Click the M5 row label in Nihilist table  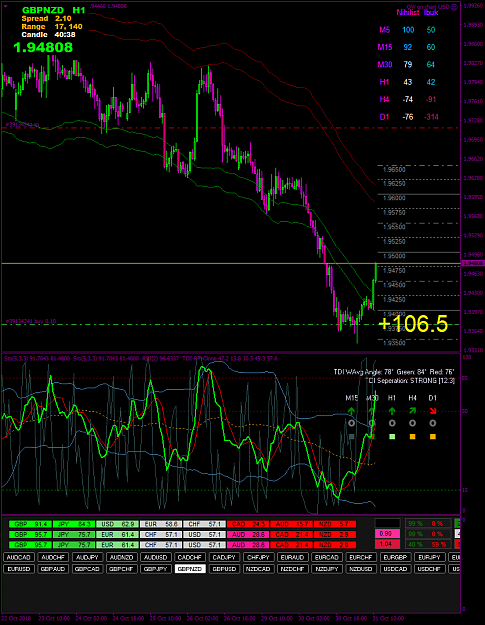click(384, 30)
